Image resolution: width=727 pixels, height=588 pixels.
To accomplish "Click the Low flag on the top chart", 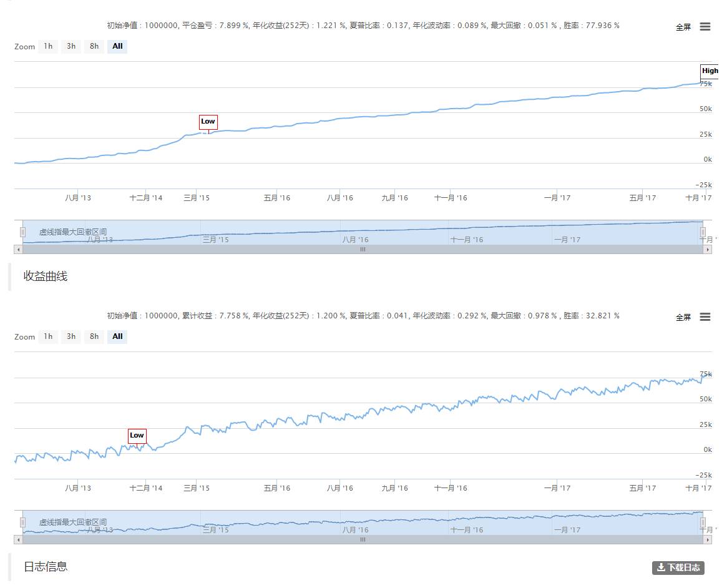I will (208, 122).
